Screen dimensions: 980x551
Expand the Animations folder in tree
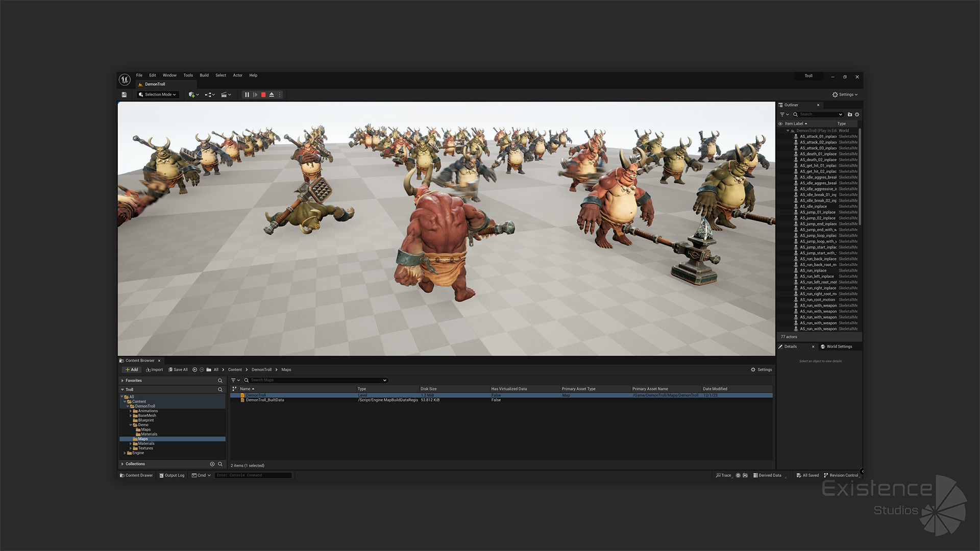(x=131, y=411)
